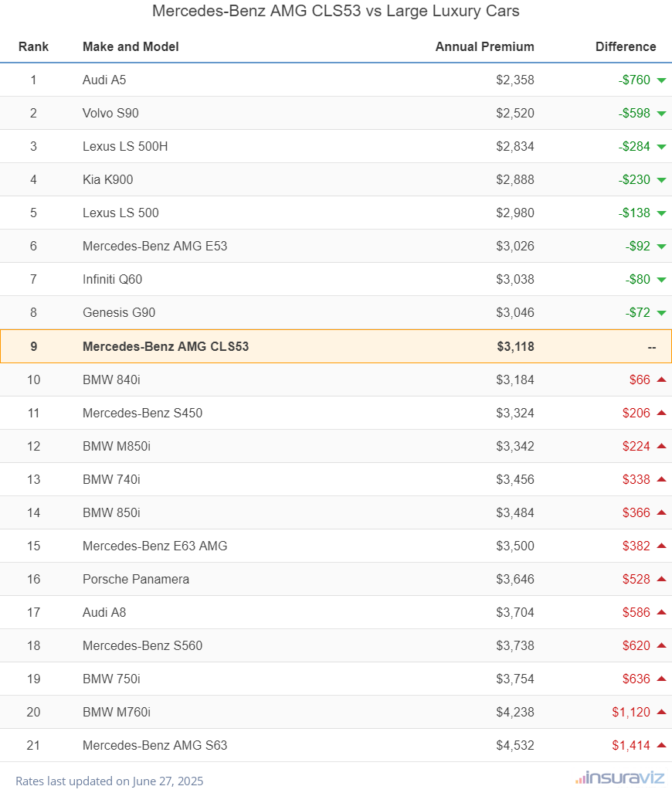Click the green arrow beside -$138

tap(661, 213)
